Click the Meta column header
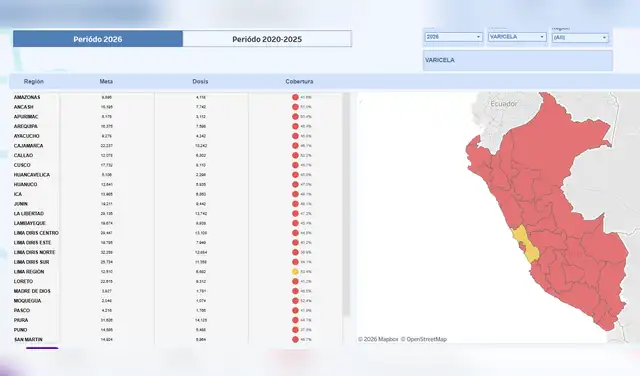Image resolution: width=640 pixels, height=376 pixels. pyautogui.click(x=106, y=82)
